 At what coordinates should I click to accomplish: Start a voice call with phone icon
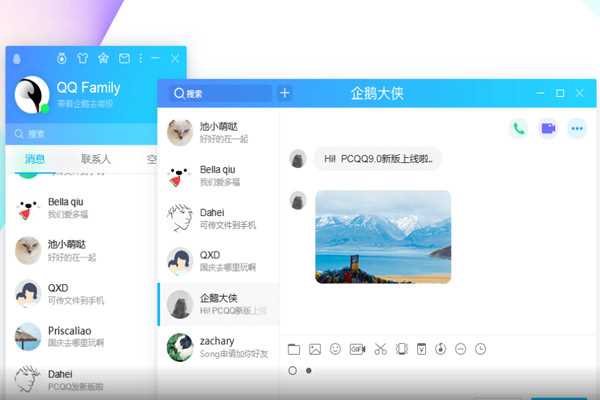click(519, 129)
